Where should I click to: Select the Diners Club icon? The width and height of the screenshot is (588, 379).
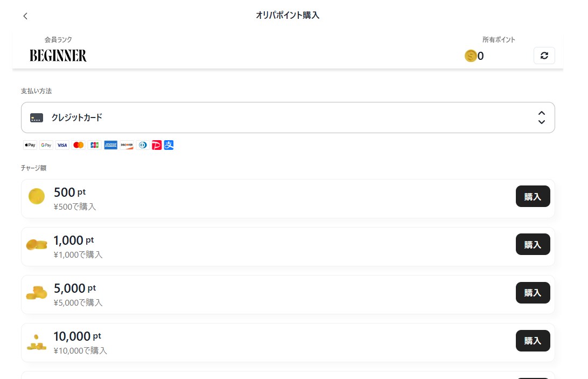coord(143,145)
